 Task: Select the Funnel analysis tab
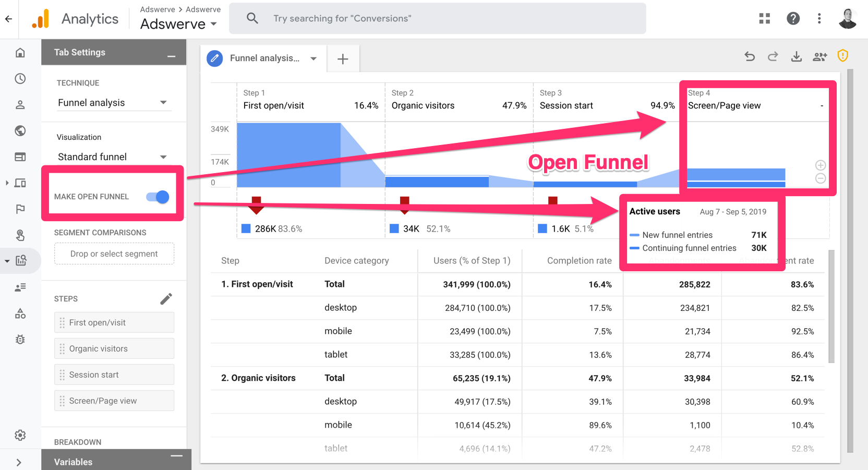pyautogui.click(x=264, y=58)
